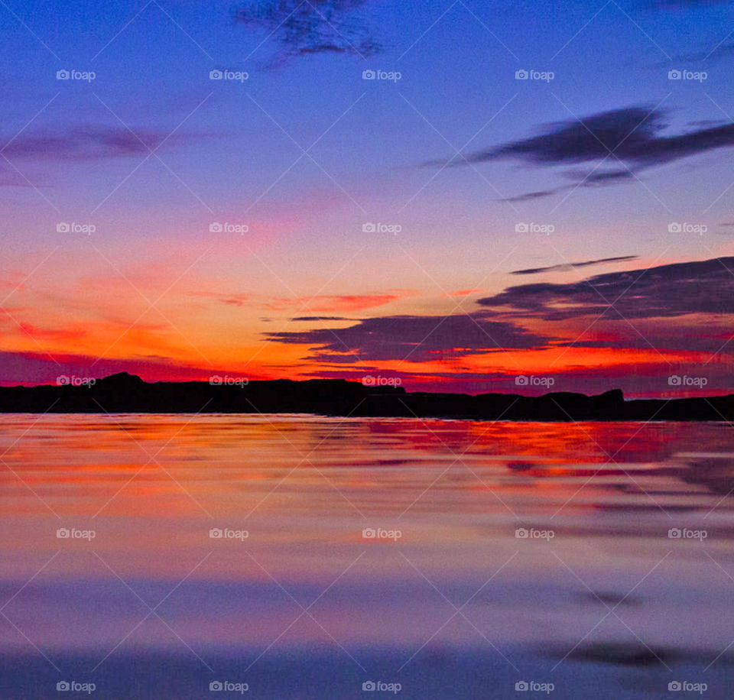Click the bottom-right Foap watermark logo
This screenshot has height=700, width=734.
pyautogui.click(x=687, y=687)
